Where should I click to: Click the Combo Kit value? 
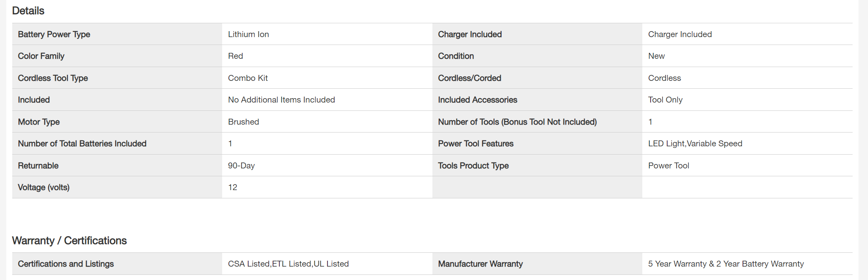click(x=248, y=78)
